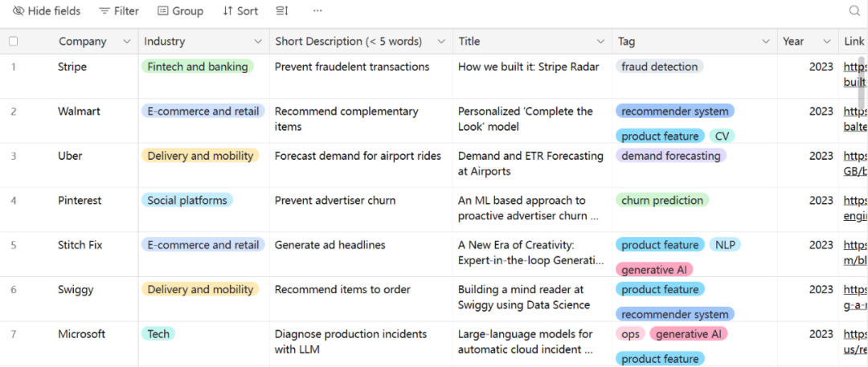Open the Uber row link
Viewport: 868px width, 367px height.
854,164
